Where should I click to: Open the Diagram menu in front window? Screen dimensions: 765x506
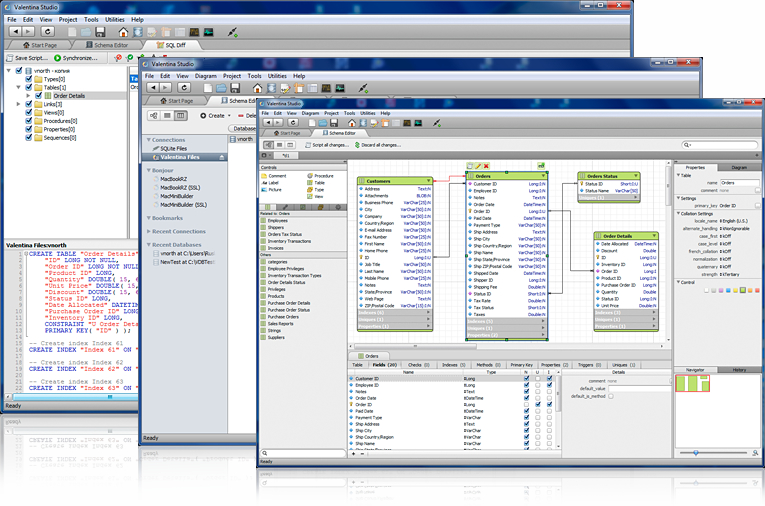[310, 113]
